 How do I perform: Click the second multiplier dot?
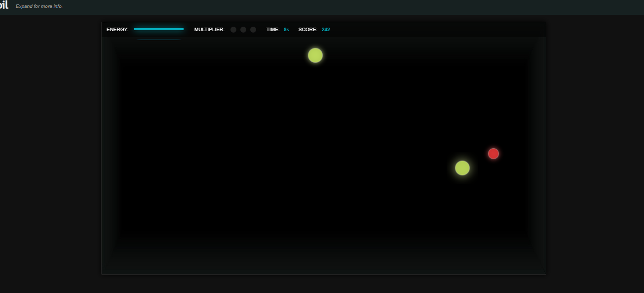243,30
